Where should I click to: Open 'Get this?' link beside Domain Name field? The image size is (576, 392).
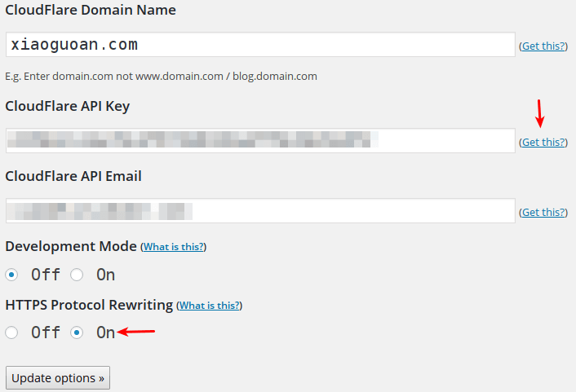[543, 46]
